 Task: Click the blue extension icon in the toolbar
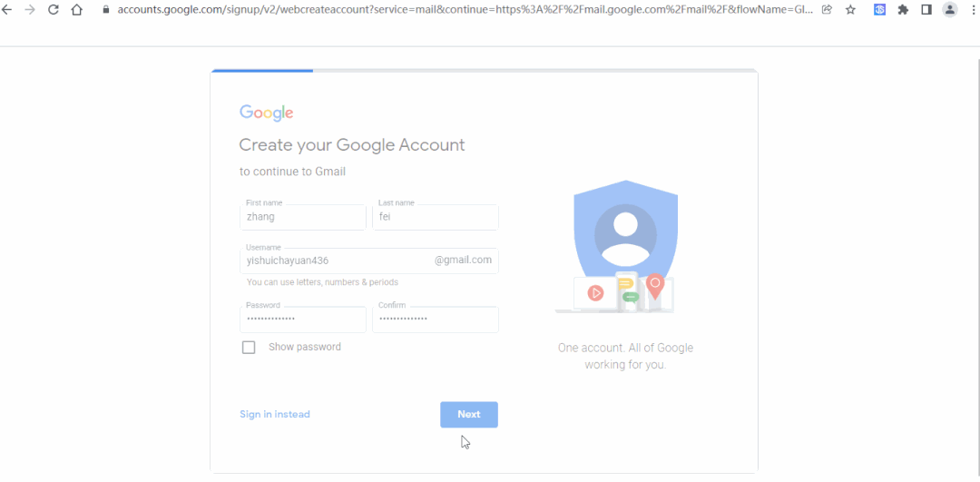tap(879, 10)
